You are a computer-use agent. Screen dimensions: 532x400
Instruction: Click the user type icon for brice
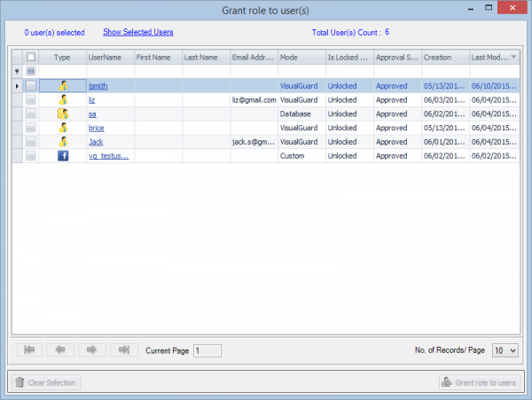63,128
